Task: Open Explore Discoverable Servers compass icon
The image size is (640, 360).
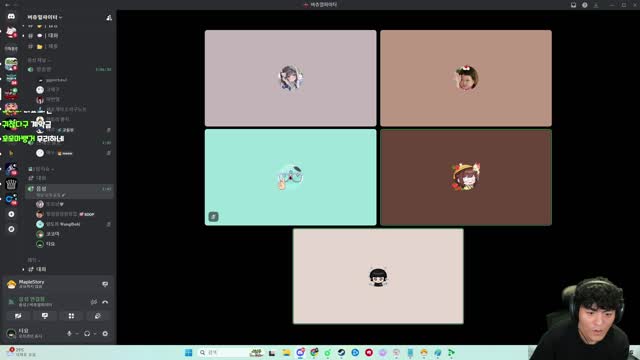Action: tap(11, 229)
